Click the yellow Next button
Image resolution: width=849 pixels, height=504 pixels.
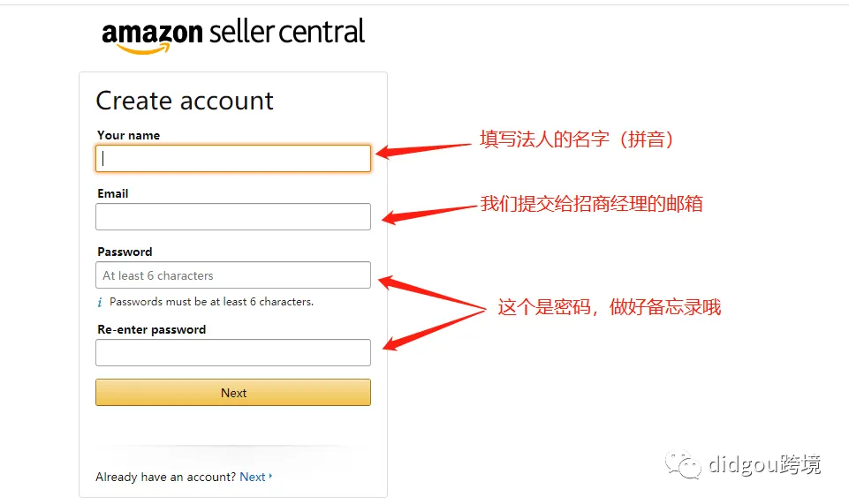pyautogui.click(x=233, y=393)
